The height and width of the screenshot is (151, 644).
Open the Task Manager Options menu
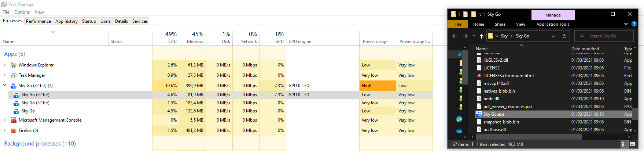coord(22,12)
